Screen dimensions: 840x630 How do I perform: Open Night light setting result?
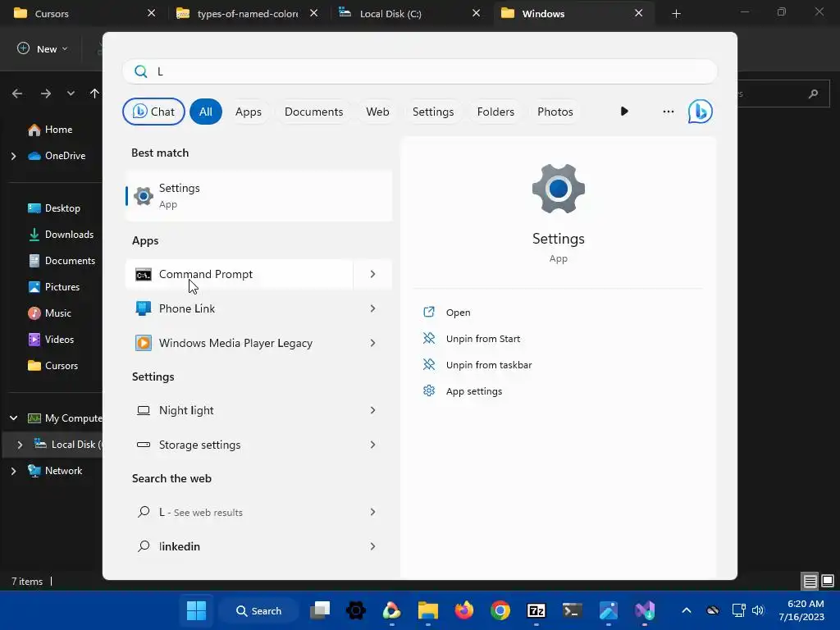(239, 410)
